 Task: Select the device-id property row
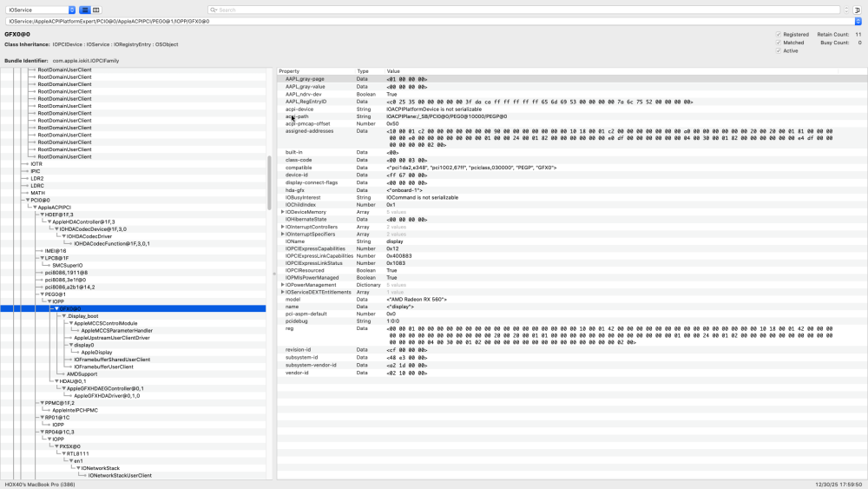572,175
